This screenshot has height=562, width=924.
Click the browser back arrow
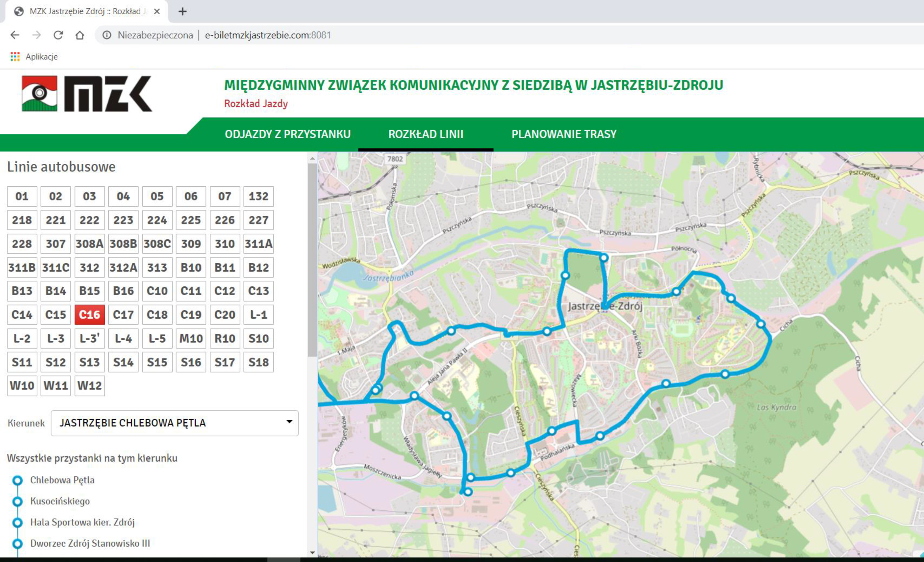coord(15,35)
